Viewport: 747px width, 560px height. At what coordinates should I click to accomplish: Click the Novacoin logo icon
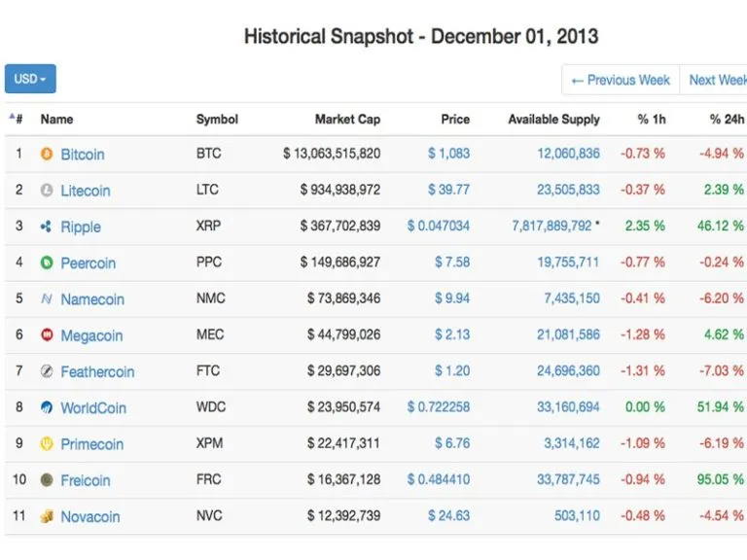click(47, 516)
